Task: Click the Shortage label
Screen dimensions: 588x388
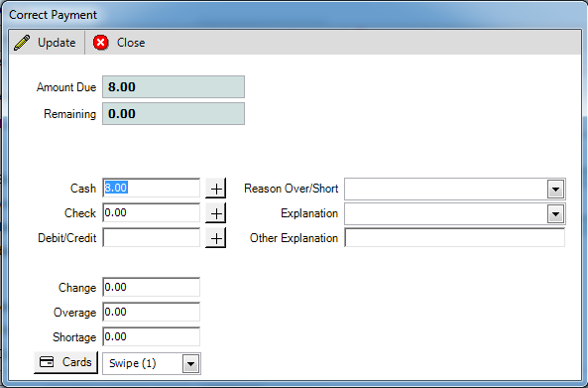Action: (x=74, y=337)
